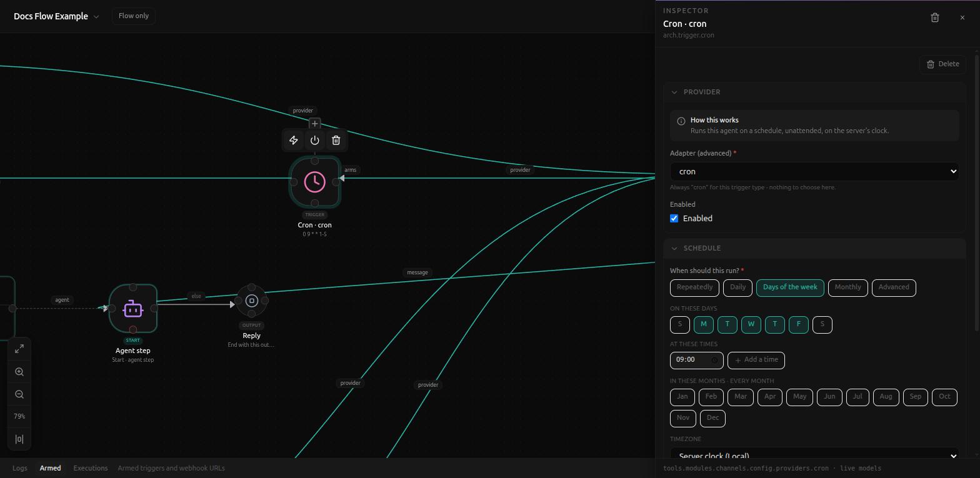Toggle Monday in On These Days
980x478 pixels.
[704, 324]
